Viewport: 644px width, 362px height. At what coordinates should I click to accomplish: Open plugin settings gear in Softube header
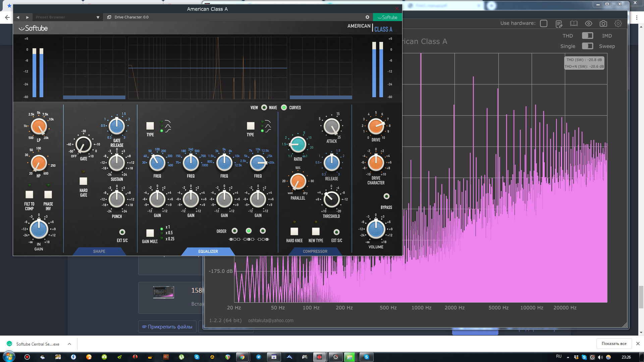click(x=367, y=17)
